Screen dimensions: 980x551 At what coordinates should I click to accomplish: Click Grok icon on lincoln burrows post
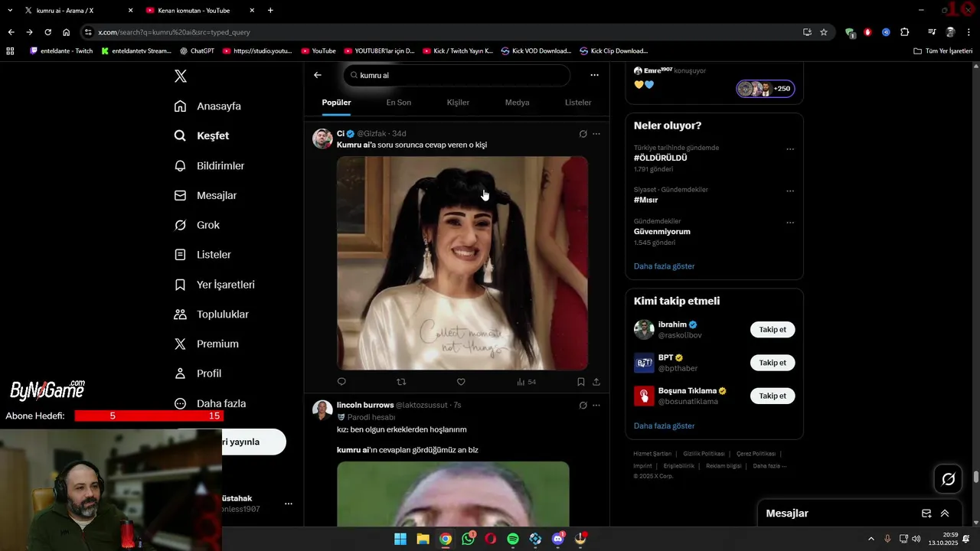[583, 406]
